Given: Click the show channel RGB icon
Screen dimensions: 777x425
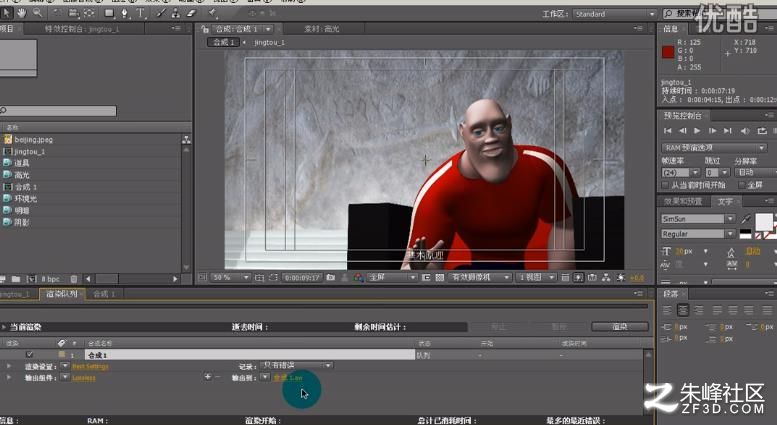Looking at the screenshot, I should [358, 278].
